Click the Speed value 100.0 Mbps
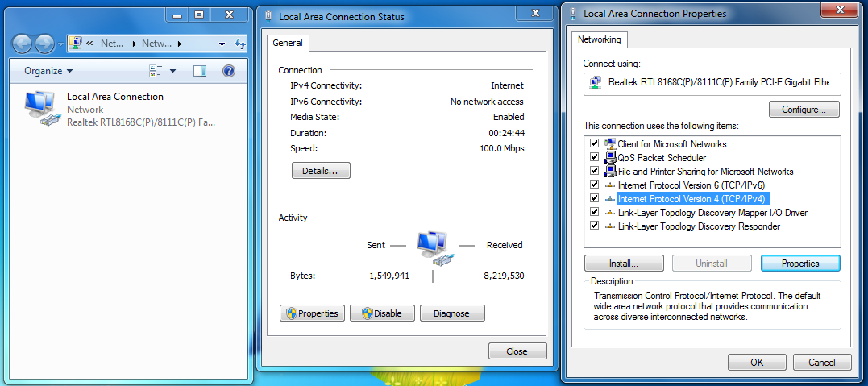 tap(501, 148)
